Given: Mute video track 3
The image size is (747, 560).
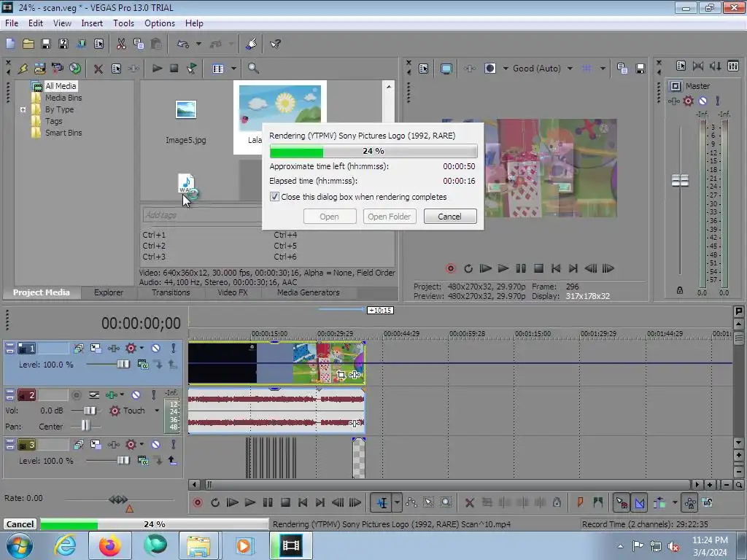Looking at the screenshot, I should click(x=155, y=444).
